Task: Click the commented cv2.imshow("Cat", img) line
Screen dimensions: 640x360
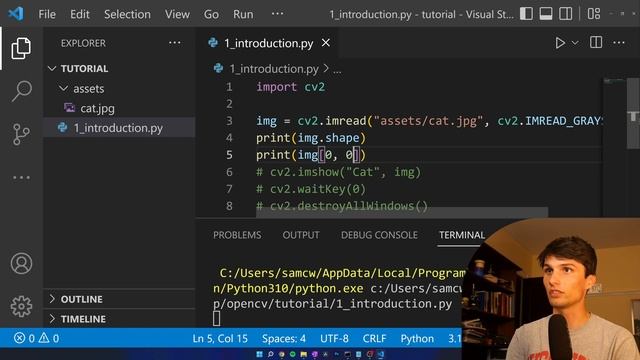Action: point(338,172)
